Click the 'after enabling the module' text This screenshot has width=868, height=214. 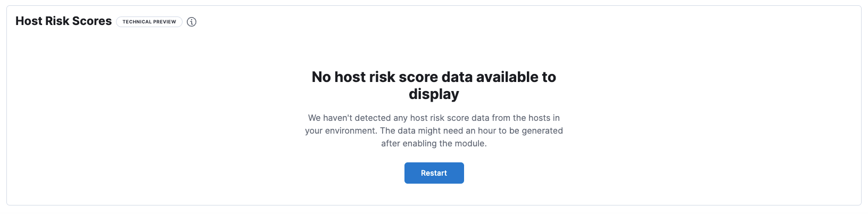[434, 143]
